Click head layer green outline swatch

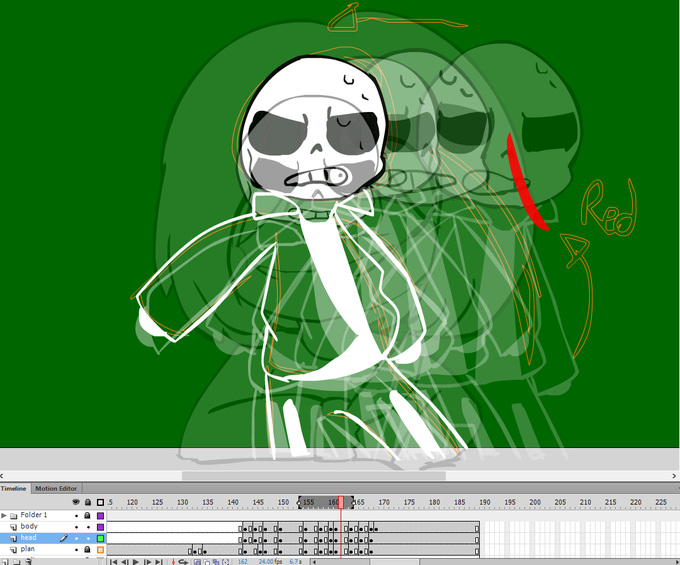point(100,538)
